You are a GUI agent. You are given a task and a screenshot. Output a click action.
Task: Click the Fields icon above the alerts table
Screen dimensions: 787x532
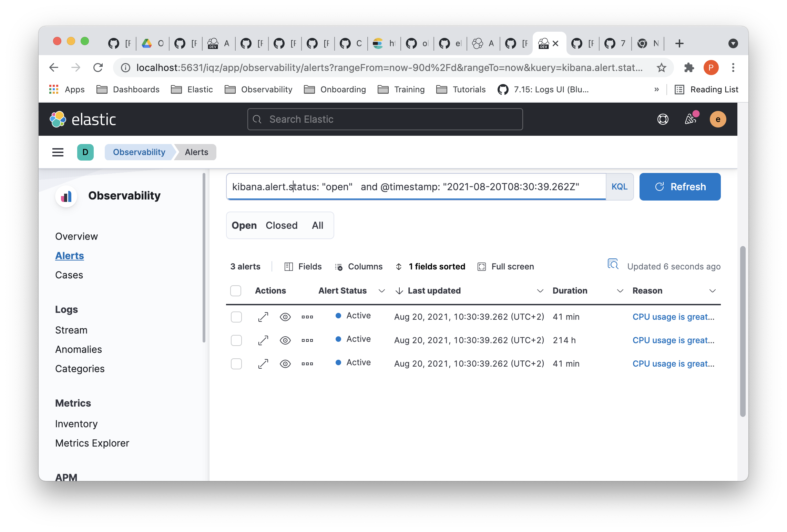point(288,266)
